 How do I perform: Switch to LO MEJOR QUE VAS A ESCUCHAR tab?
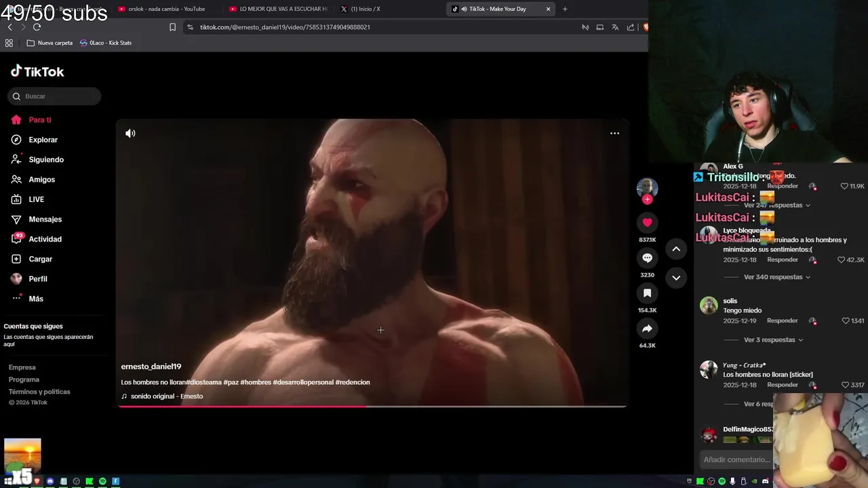(x=278, y=9)
